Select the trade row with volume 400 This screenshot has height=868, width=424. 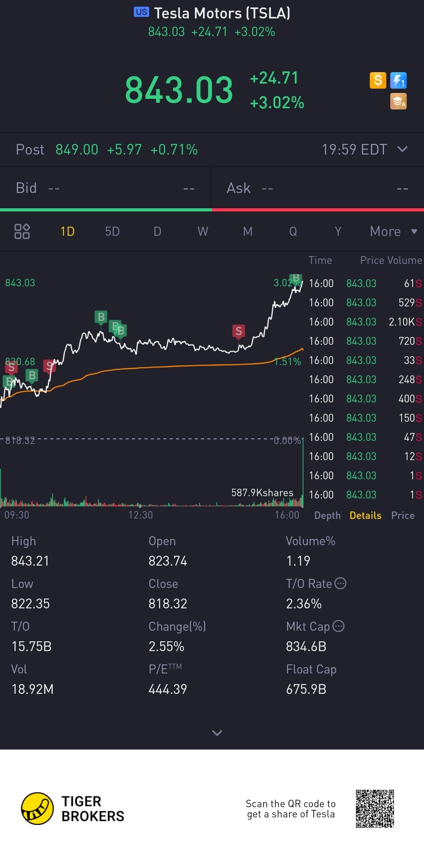[365, 399]
